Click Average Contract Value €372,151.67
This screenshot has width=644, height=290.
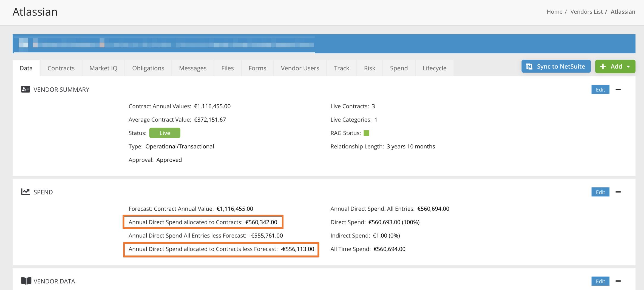[210, 119]
